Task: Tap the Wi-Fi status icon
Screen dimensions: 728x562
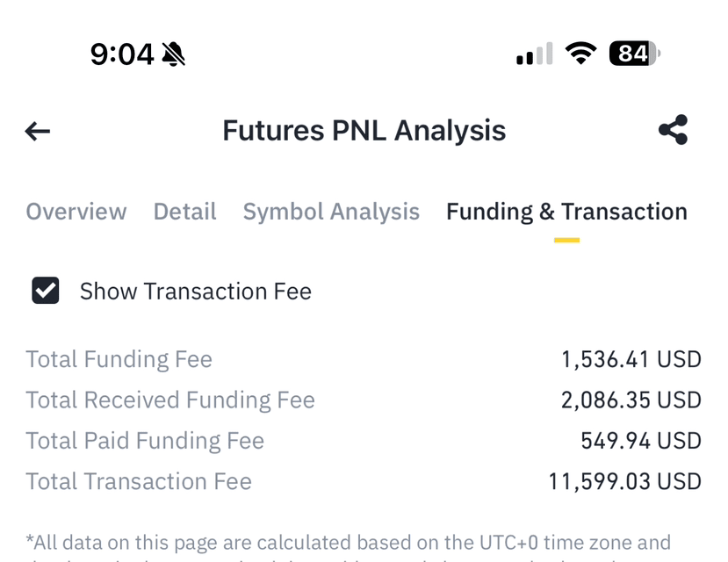Action: [x=580, y=53]
